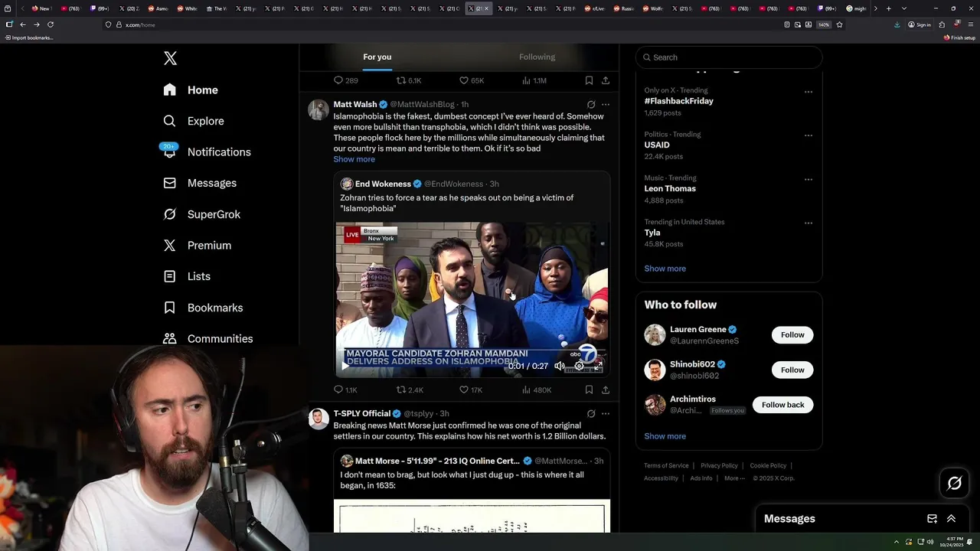Click the X logo in sidebar
980x551 pixels.
tap(170, 58)
